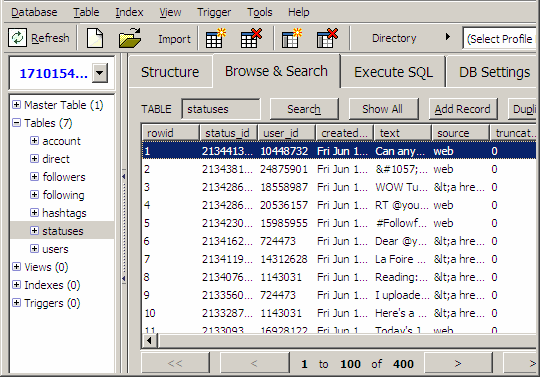Open the database selector dropdown arrow
This screenshot has width=540, height=377.
[100, 73]
